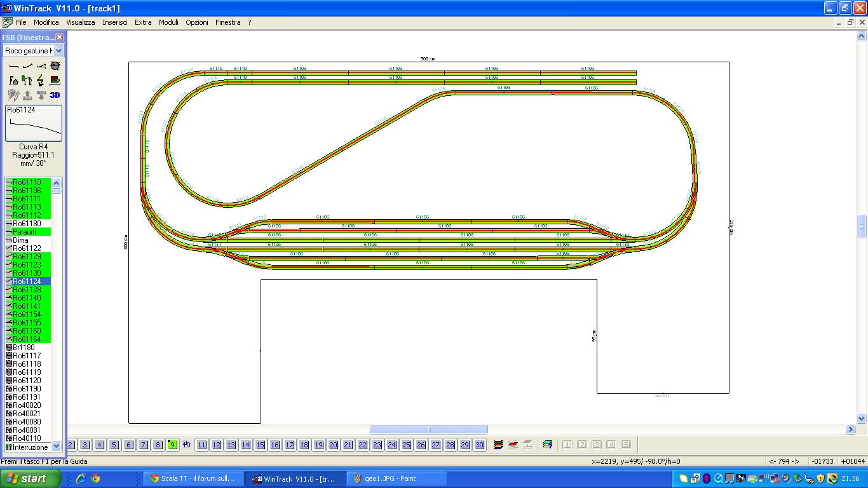This screenshot has height=488, width=868.
Task: Open the Moduli menu
Action: (x=168, y=22)
